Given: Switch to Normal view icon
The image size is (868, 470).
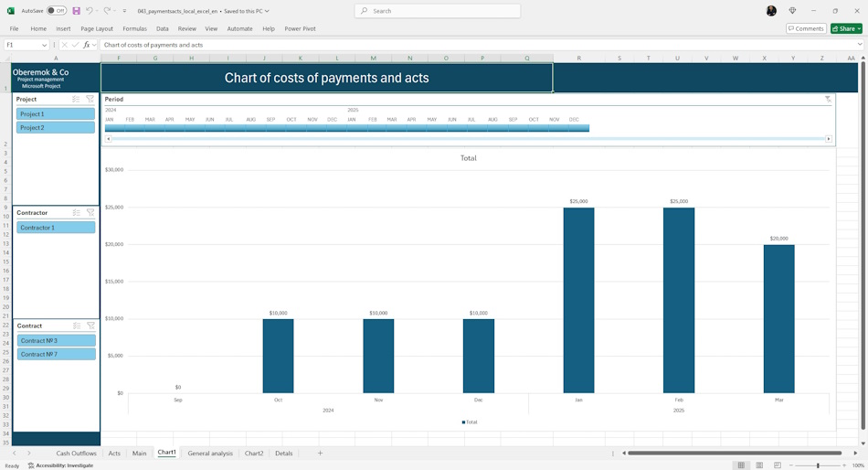Looking at the screenshot, I should pyautogui.click(x=741, y=465).
